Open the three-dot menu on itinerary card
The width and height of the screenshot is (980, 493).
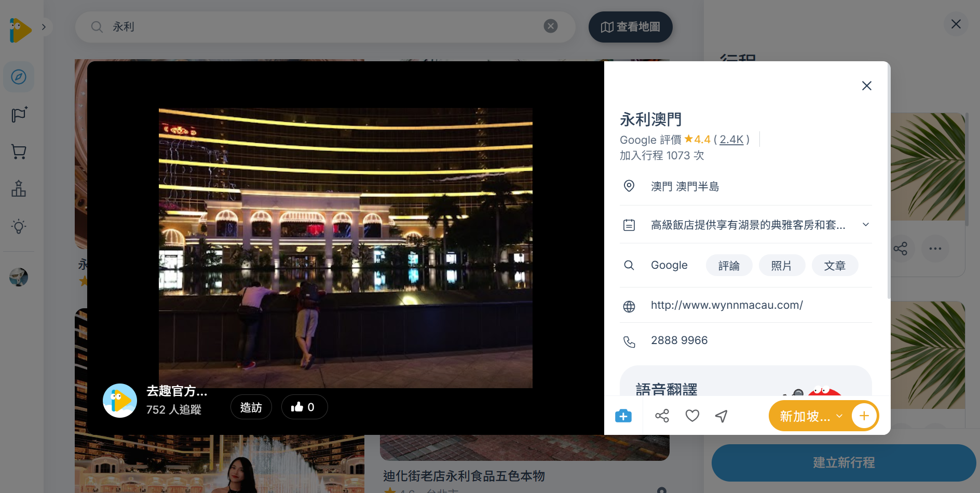(935, 249)
